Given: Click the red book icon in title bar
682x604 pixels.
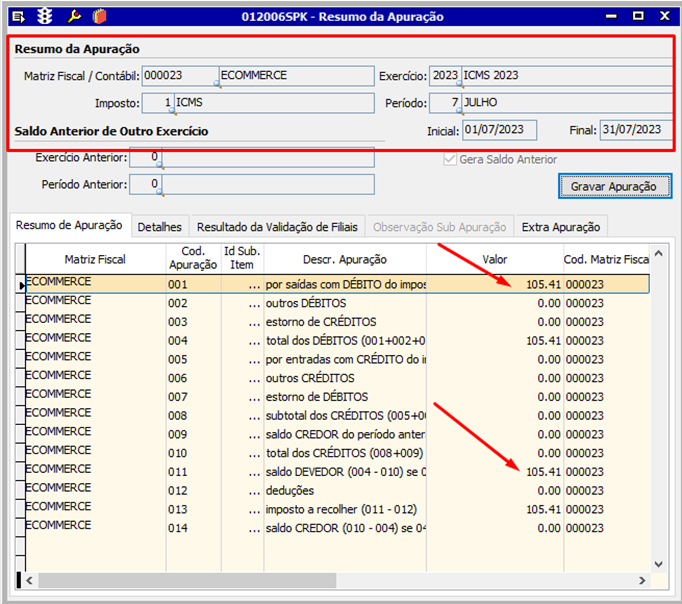Looking at the screenshot, I should [100, 16].
